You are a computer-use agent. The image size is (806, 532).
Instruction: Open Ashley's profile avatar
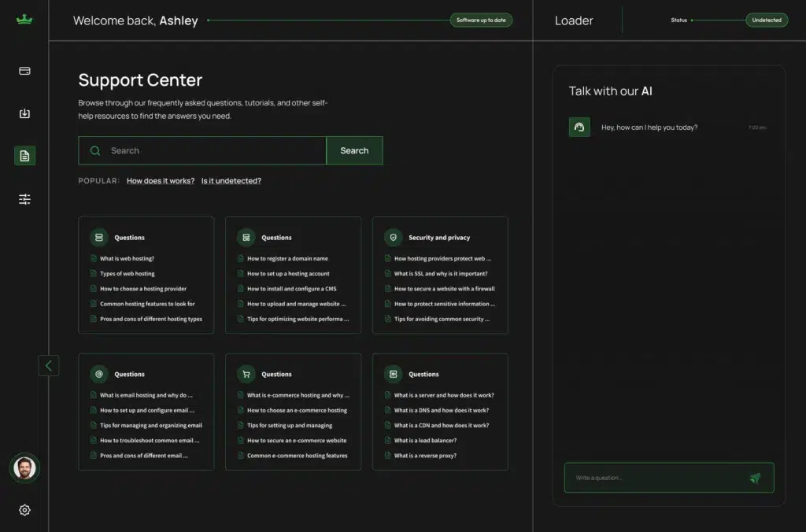(x=24, y=468)
